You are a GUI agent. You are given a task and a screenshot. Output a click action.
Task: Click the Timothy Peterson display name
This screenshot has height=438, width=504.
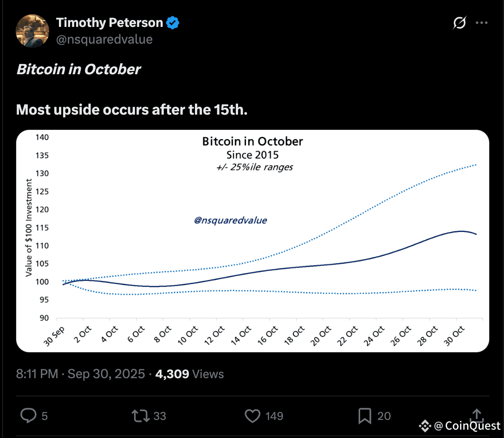pos(110,22)
